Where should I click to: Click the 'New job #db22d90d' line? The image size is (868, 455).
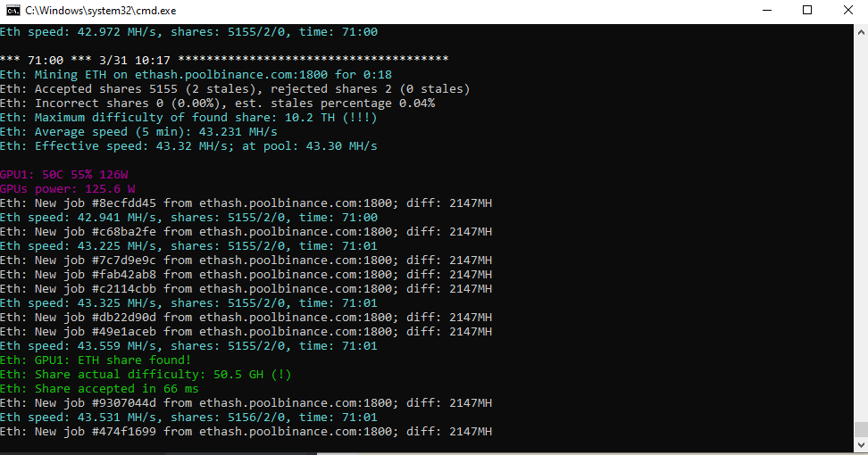[x=246, y=318]
